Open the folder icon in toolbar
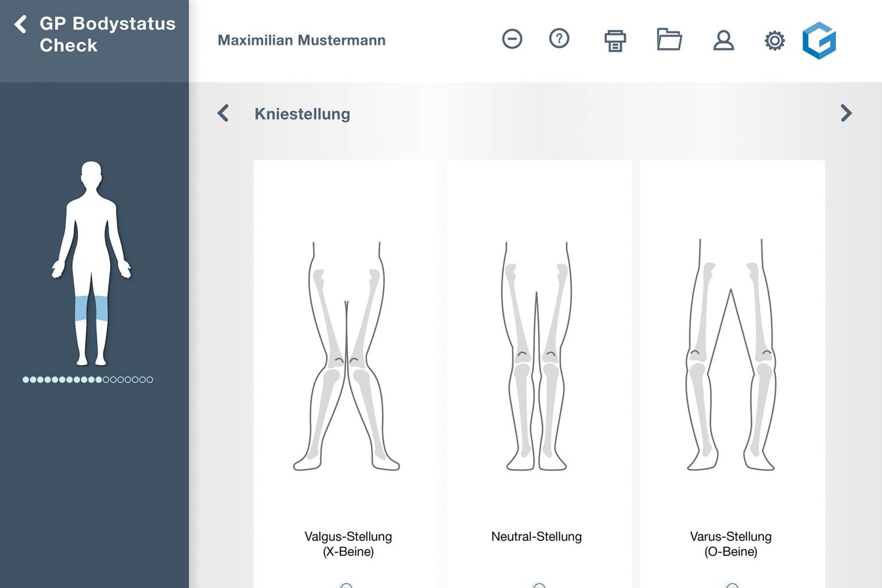 coord(669,40)
